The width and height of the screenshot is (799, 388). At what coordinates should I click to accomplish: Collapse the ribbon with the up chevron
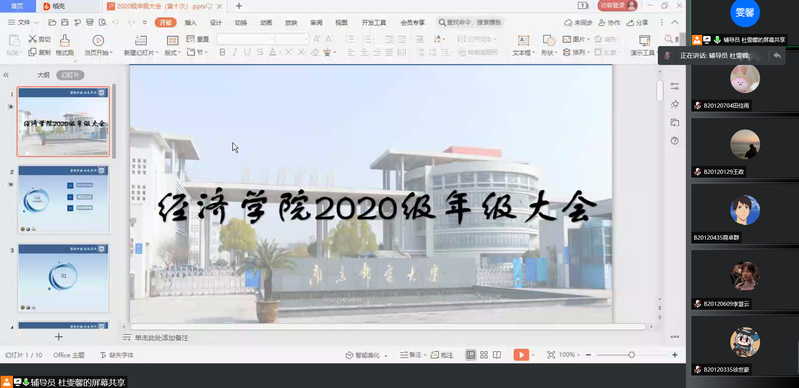[675, 22]
